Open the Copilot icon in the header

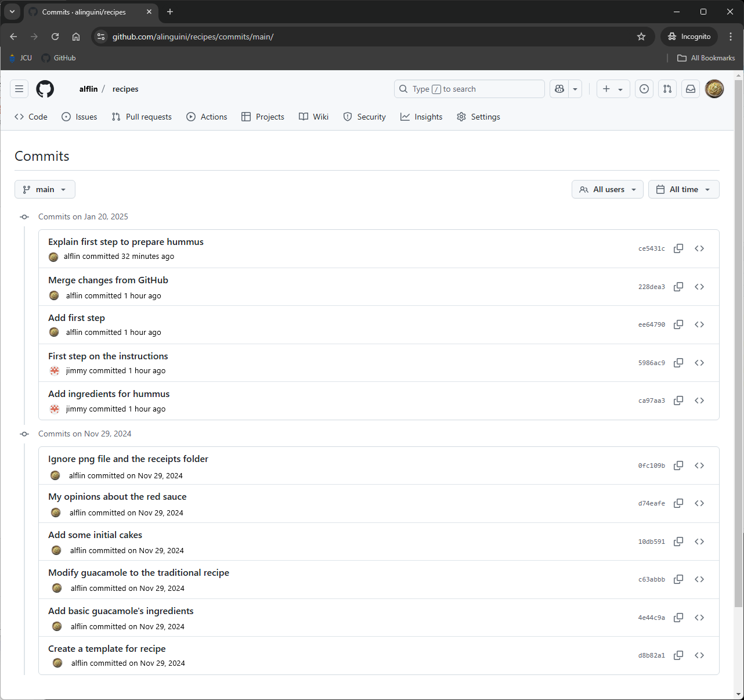point(559,89)
